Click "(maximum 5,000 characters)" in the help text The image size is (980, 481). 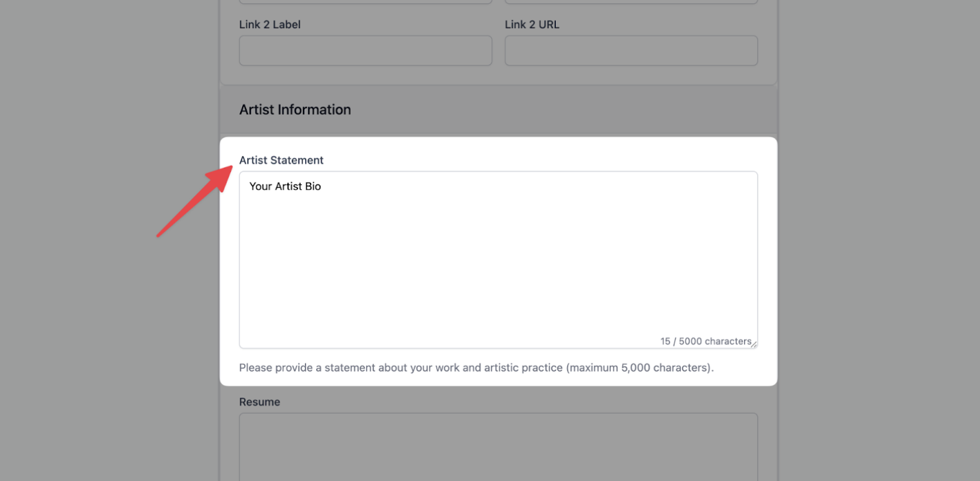[640, 368]
